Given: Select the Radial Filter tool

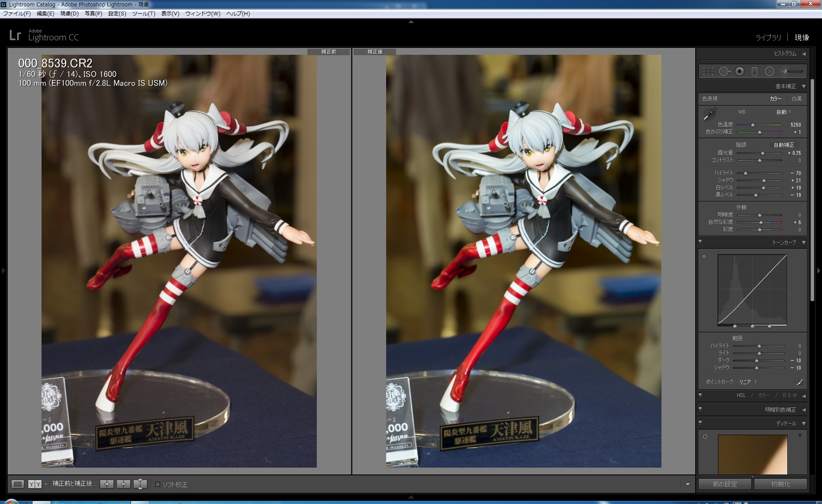Looking at the screenshot, I should tap(769, 71).
